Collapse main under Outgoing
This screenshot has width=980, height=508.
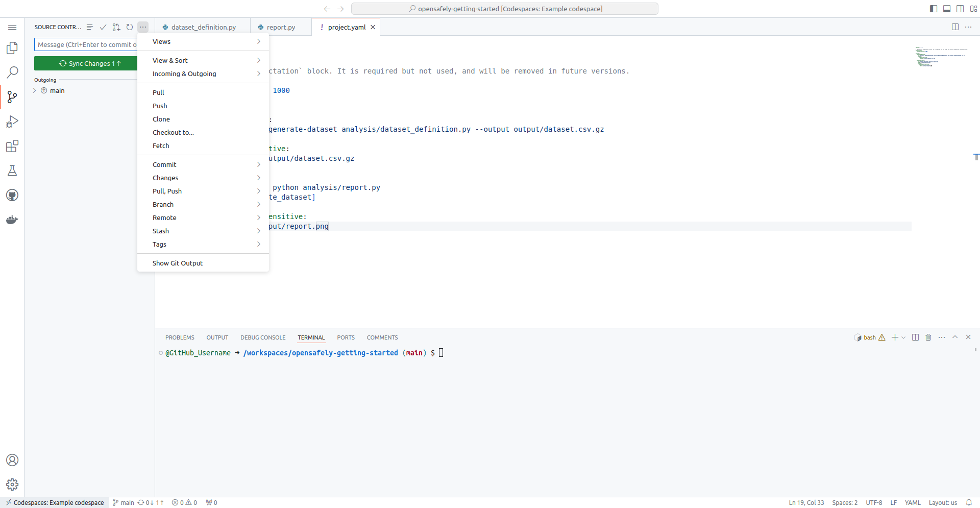click(x=34, y=90)
